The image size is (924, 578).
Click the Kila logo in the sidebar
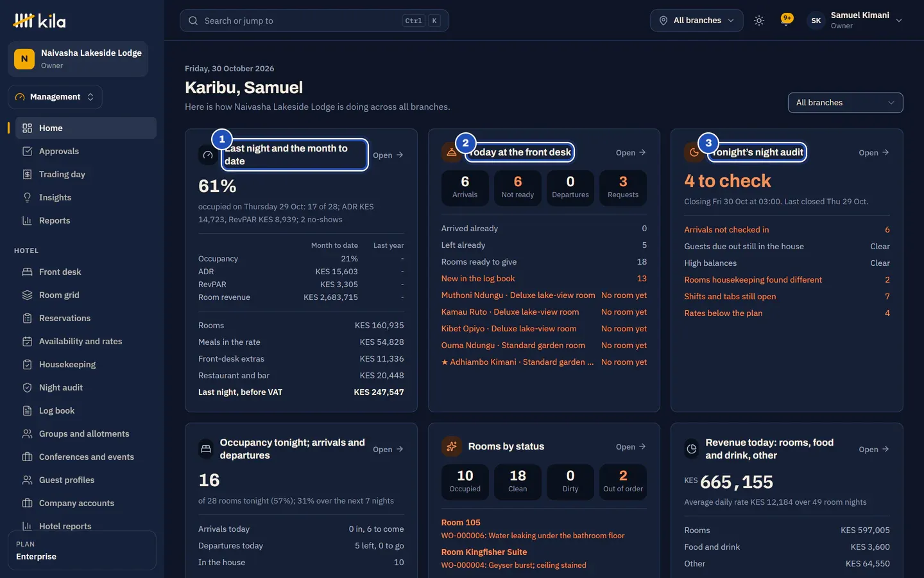39,21
